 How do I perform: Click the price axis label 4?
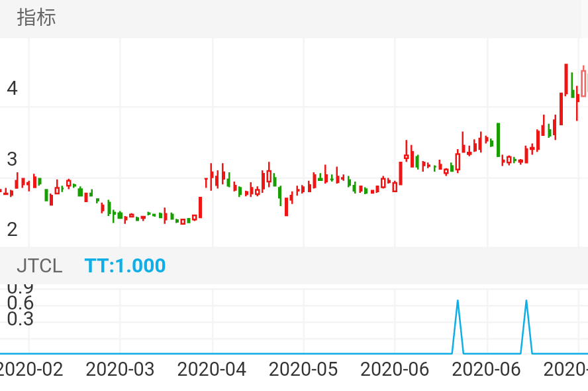tap(12, 88)
